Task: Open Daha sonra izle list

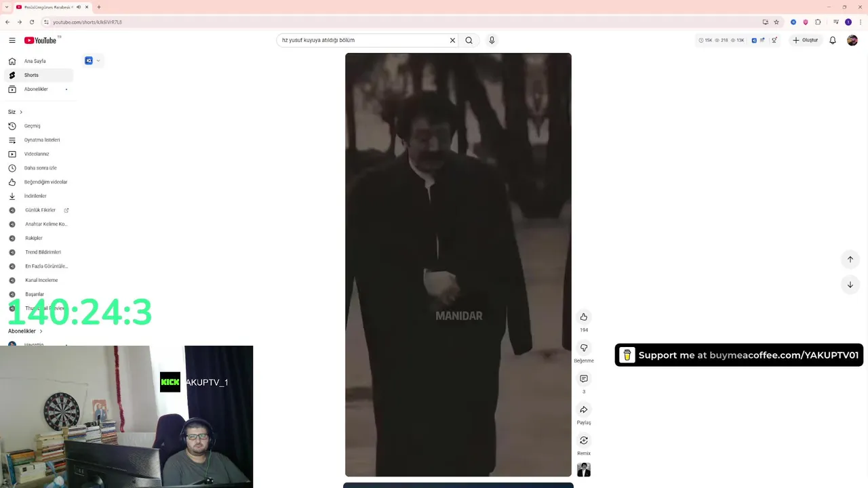Action: [x=39, y=168]
